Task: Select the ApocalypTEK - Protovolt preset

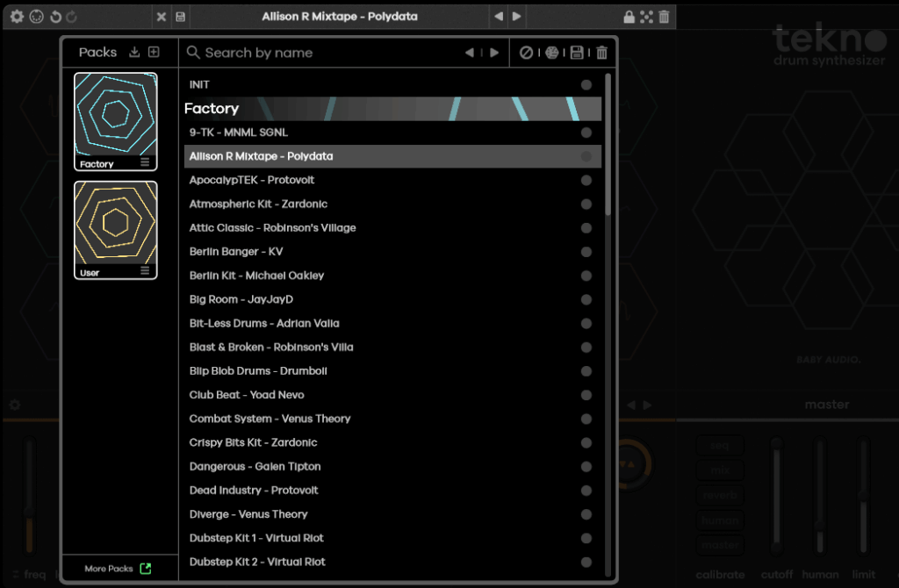Action: (252, 180)
